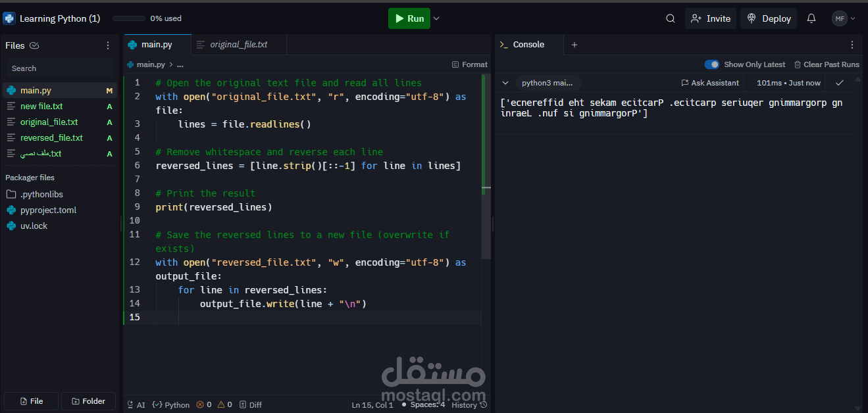Switch to the main.py editor tab

click(157, 45)
